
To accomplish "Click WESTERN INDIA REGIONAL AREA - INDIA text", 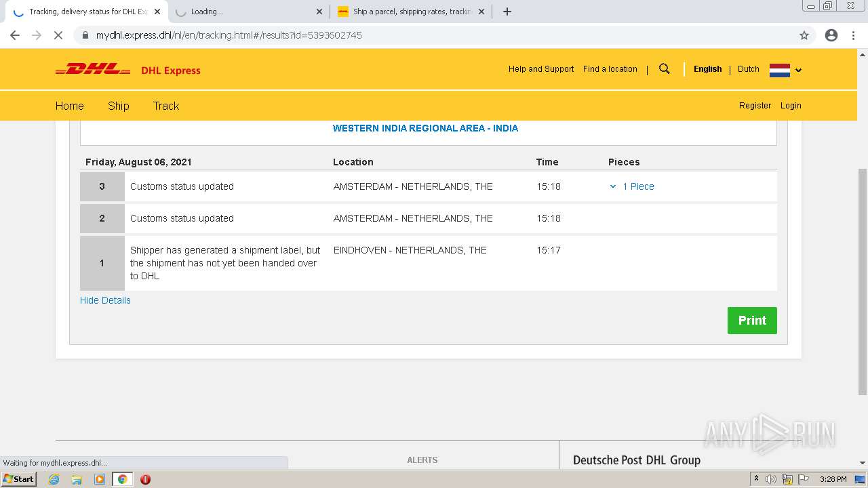I will 425,128.
